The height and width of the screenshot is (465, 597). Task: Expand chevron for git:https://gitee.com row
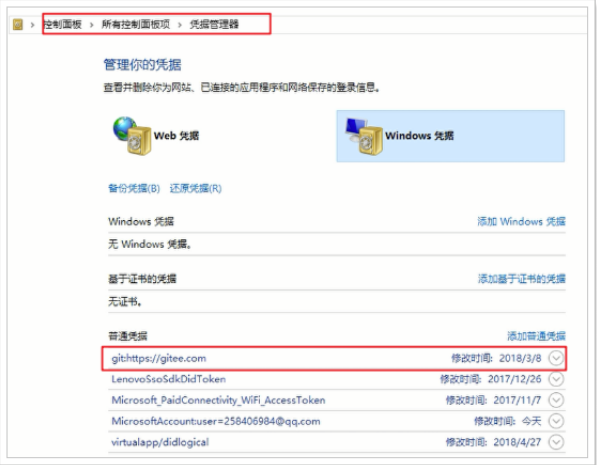556,358
